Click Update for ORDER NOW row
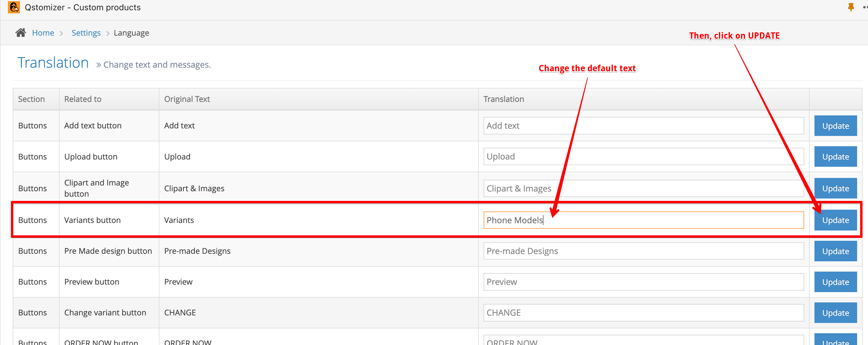The width and height of the screenshot is (868, 345). (835, 340)
